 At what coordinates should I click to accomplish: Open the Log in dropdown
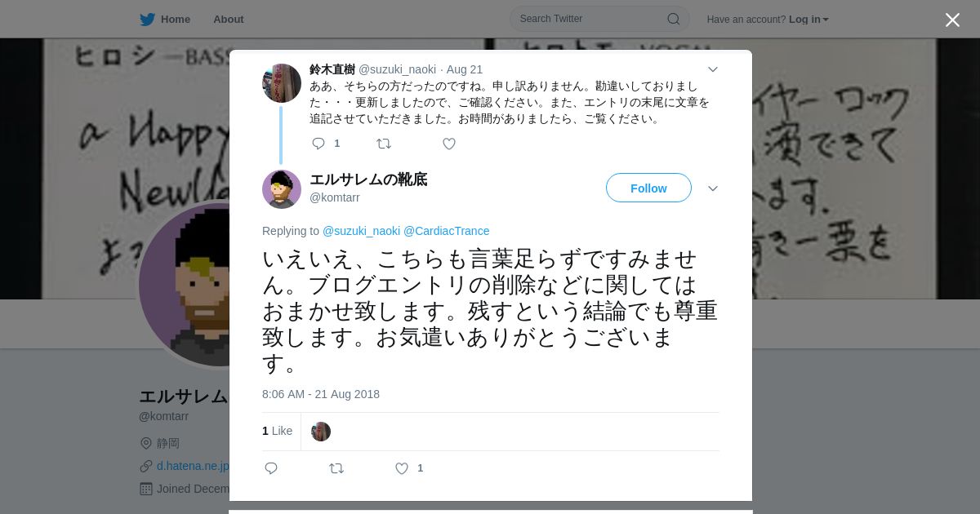(808, 20)
